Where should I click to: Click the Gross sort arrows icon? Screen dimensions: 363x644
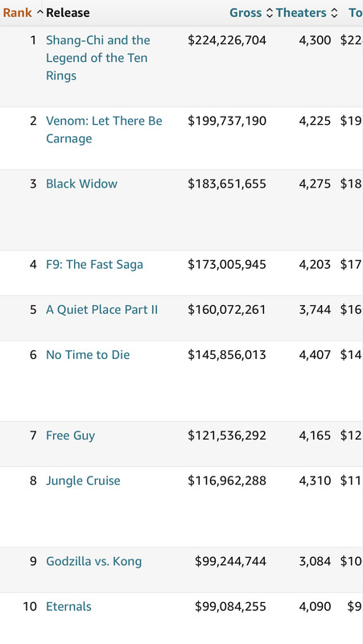coord(270,13)
